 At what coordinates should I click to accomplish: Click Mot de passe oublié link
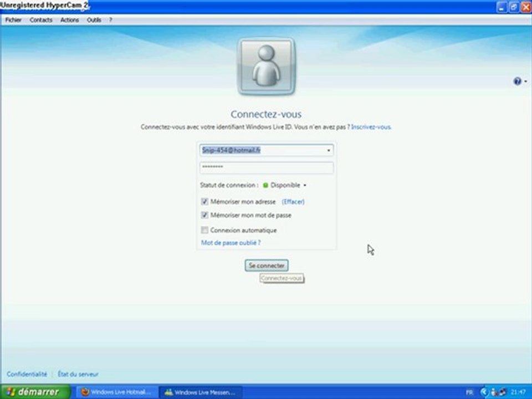pyautogui.click(x=231, y=243)
